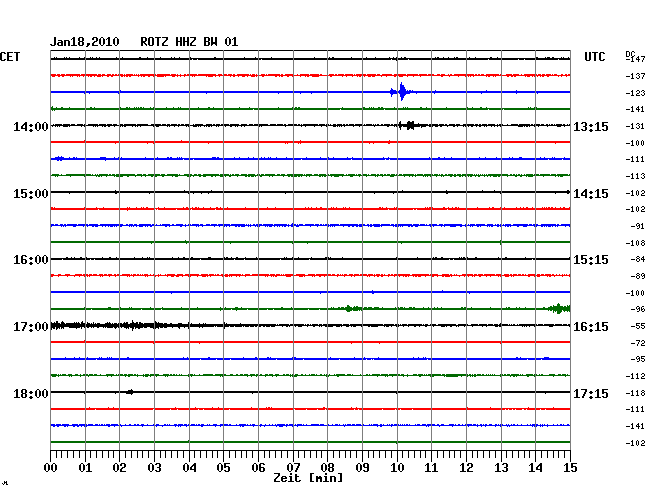Click the DC offset value -96

[638, 309]
